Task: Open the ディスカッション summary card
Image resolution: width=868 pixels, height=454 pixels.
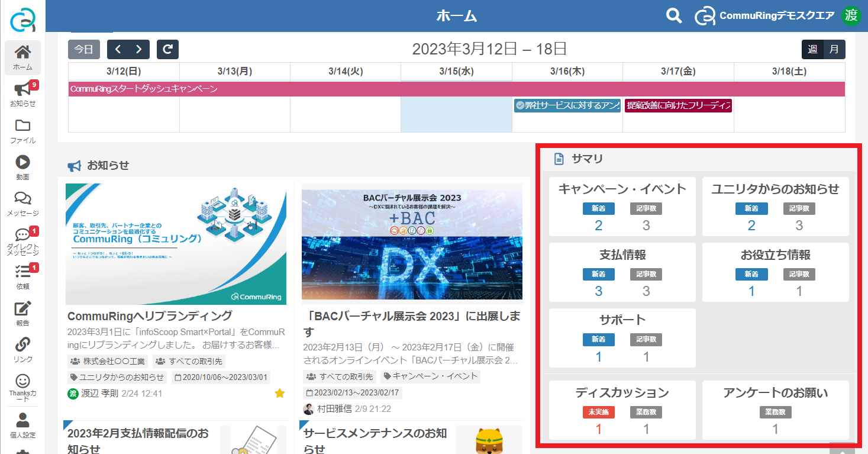Action: pos(622,410)
